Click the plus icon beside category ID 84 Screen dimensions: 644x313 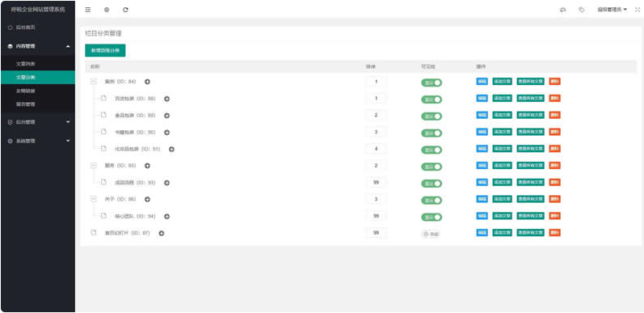pos(147,82)
